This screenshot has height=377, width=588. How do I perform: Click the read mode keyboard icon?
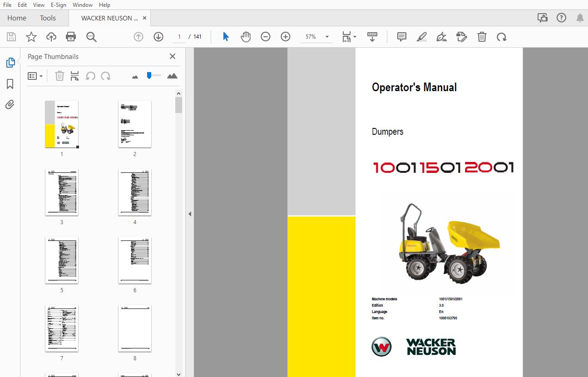pos(372,37)
